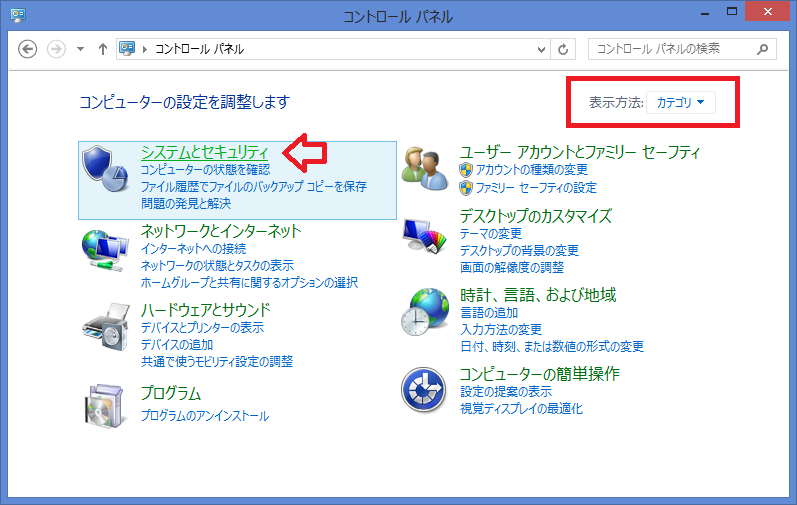Click the Hardware and Sound printer icon

[x=107, y=326]
